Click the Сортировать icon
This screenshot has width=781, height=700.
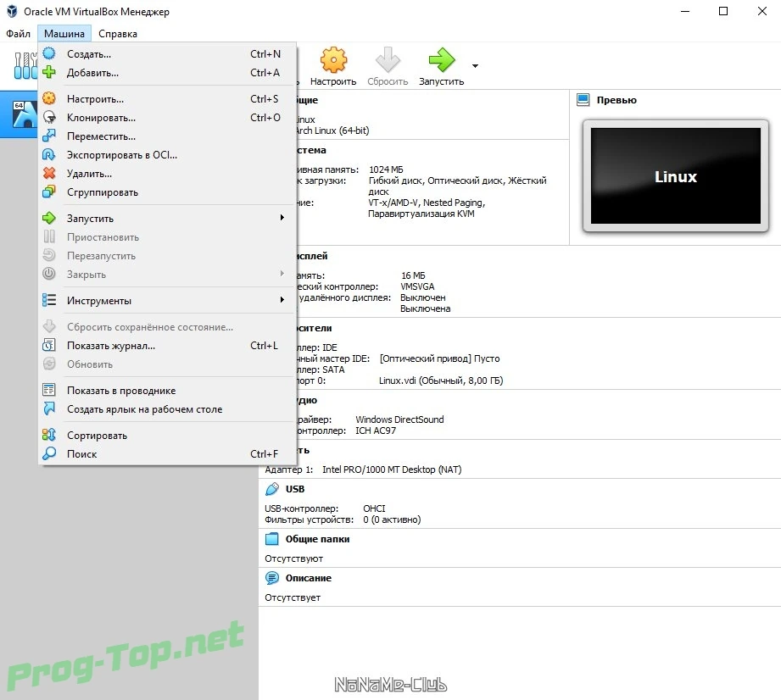[x=49, y=435]
